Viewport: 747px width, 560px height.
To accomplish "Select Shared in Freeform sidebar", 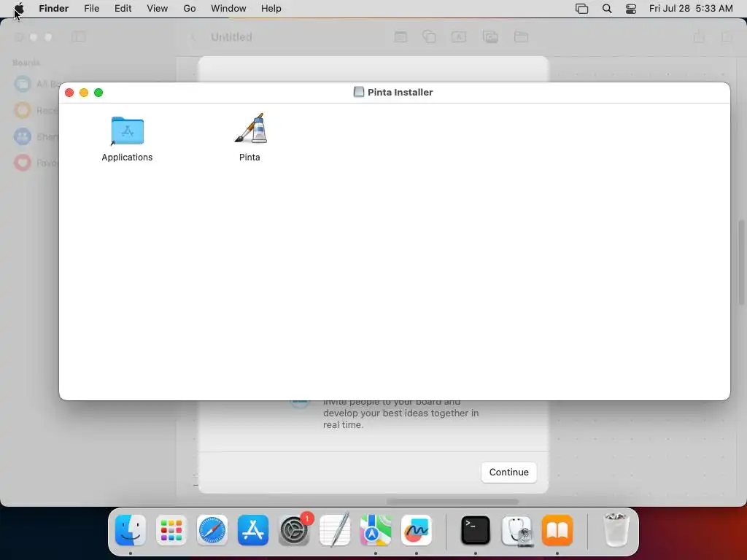I will pyautogui.click(x=36, y=136).
